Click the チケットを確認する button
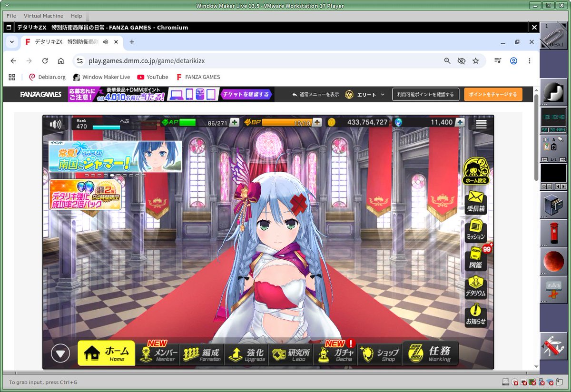The width and height of the screenshot is (571, 392). (x=246, y=94)
